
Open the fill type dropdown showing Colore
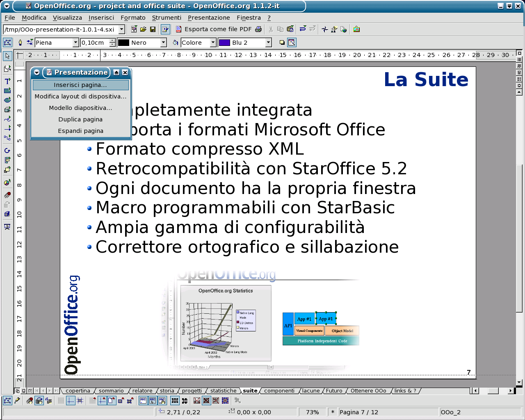(x=213, y=43)
